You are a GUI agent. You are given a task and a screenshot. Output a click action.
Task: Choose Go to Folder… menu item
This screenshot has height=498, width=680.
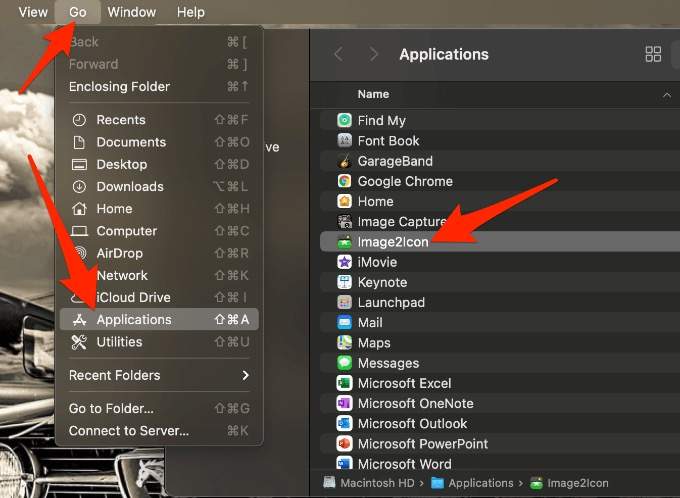(159, 409)
